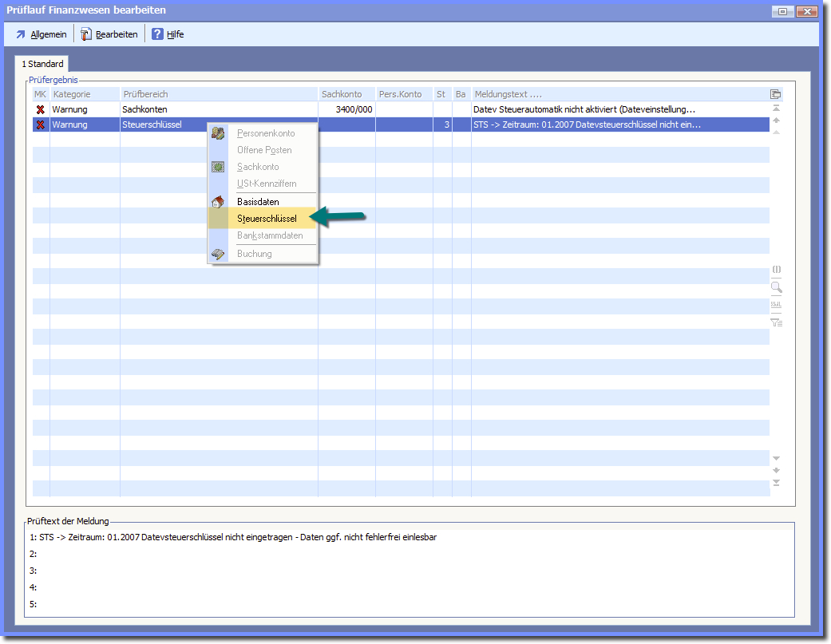This screenshot has height=644, width=831.
Task: Click the table layout icon above the scroll arrows
Action: click(x=775, y=94)
